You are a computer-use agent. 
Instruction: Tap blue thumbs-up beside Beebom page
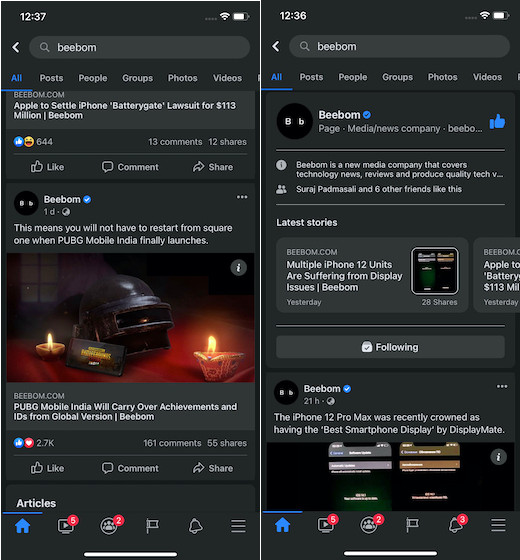(x=497, y=121)
